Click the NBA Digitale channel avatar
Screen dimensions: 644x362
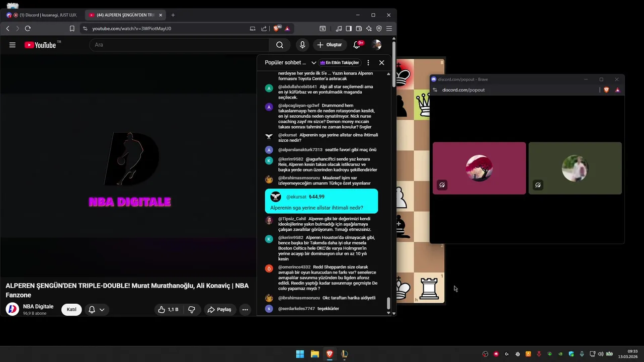tap(12, 309)
